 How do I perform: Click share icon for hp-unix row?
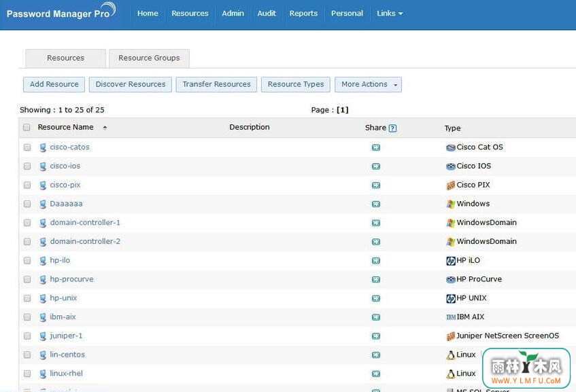click(x=376, y=298)
